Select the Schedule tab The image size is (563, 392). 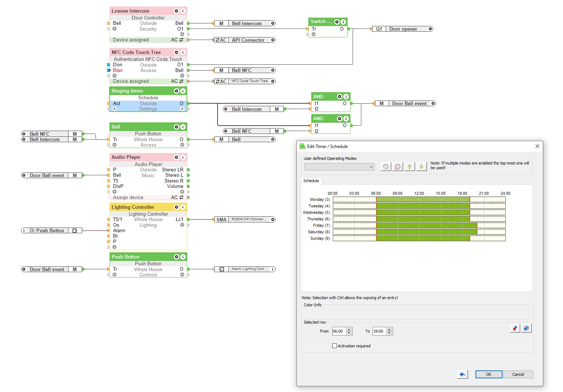click(311, 181)
